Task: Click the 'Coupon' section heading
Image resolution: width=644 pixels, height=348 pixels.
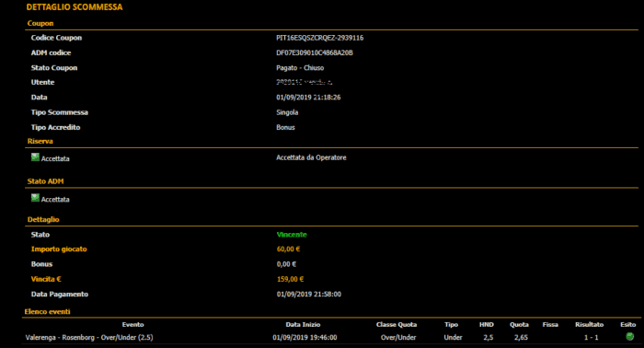Action: [x=40, y=23]
